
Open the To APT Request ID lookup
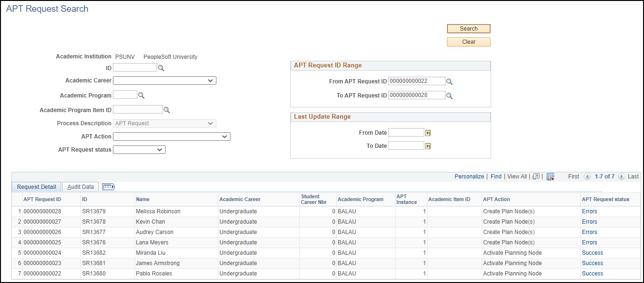click(x=449, y=95)
